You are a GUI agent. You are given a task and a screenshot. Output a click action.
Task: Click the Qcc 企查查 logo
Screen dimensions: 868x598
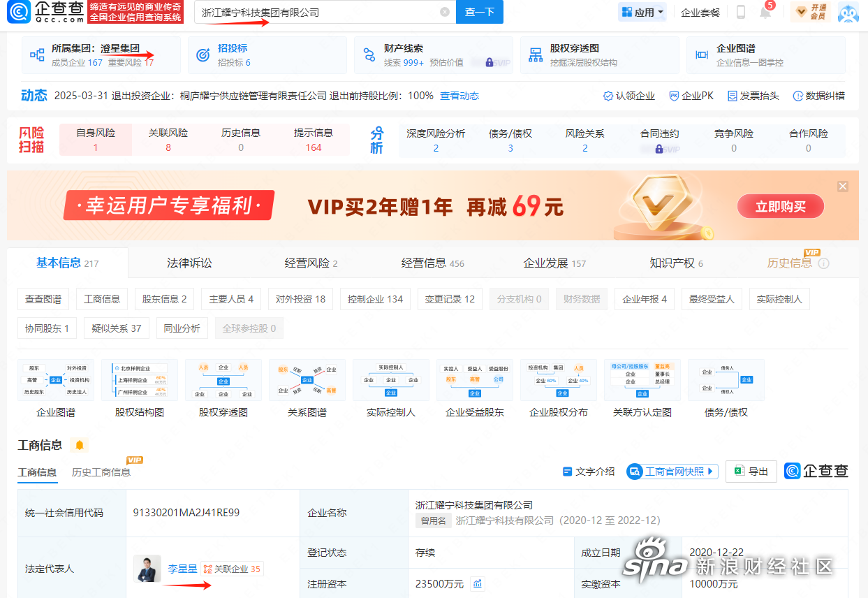point(46,12)
